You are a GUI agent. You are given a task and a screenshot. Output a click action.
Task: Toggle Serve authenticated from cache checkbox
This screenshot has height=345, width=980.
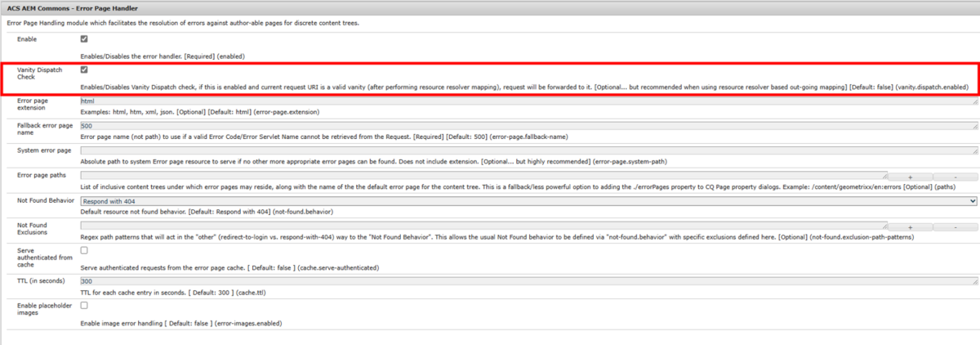tap(84, 250)
